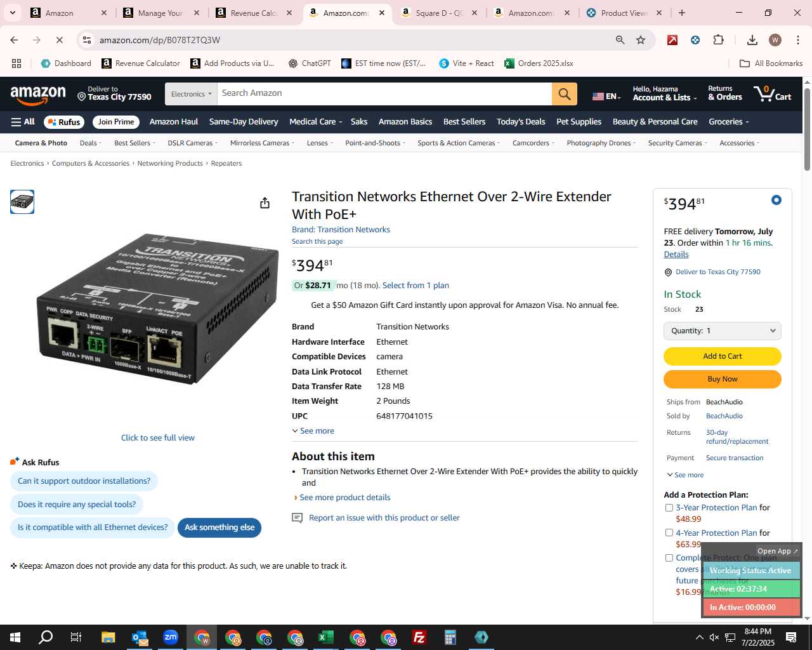Viewport: 812px width, 650px height.
Task: Click Add to Cart button
Action: [x=722, y=356]
